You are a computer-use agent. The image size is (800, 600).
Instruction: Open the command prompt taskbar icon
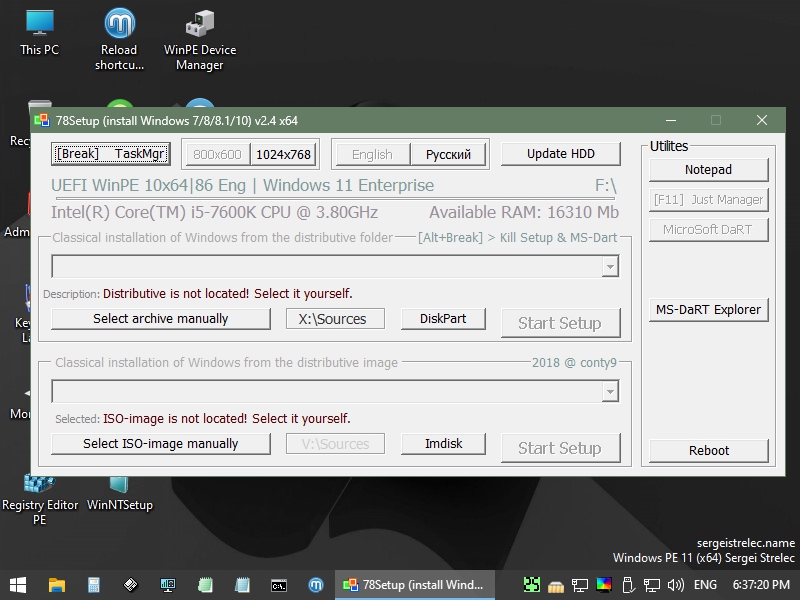click(279, 584)
